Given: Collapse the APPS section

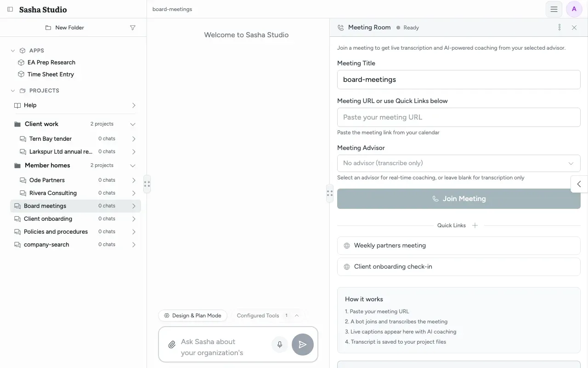Looking at the screenshot, I should pos(13,51).
